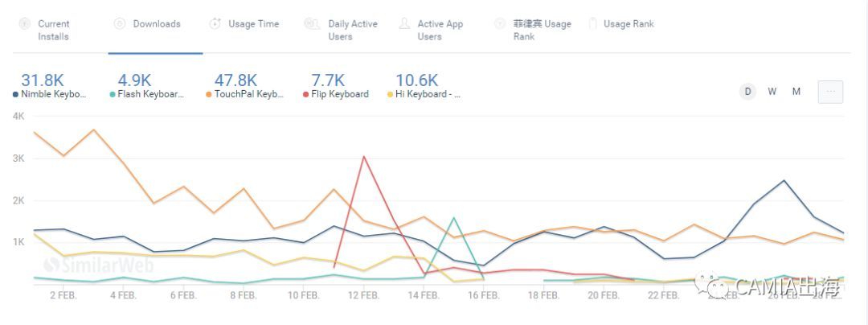Click the Flip Keyboard peak at 12 Feb
868x325 pixels.
tap(364, 157)
